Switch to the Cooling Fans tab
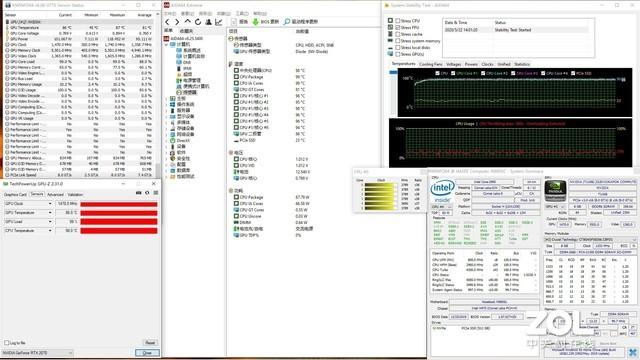This screenshot has height=360, width=640. coord(431,64)
